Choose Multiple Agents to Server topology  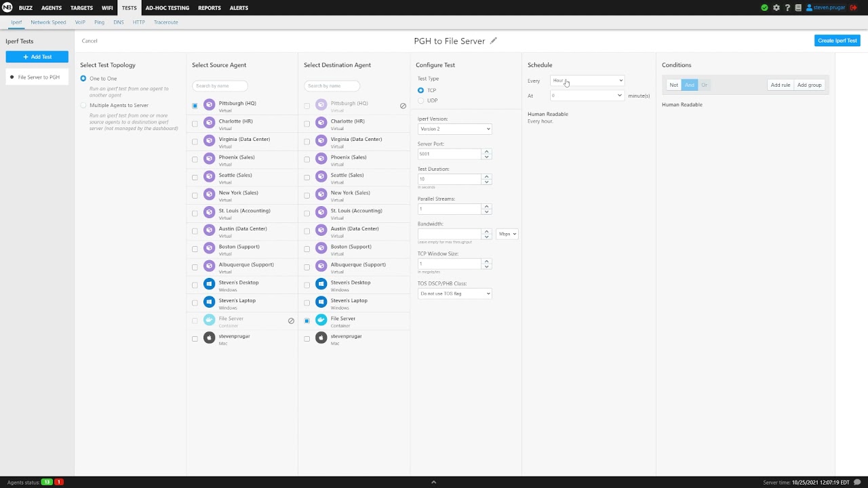point(83,105)
